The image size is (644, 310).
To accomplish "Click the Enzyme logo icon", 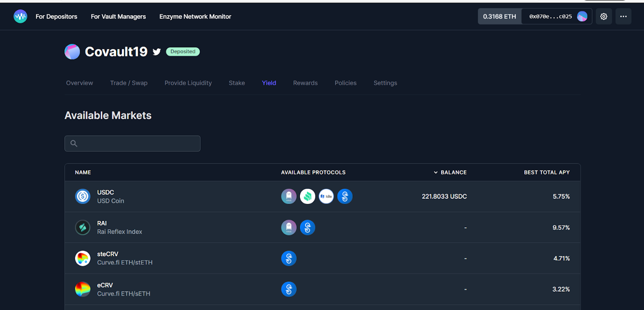I will [20, 17].
